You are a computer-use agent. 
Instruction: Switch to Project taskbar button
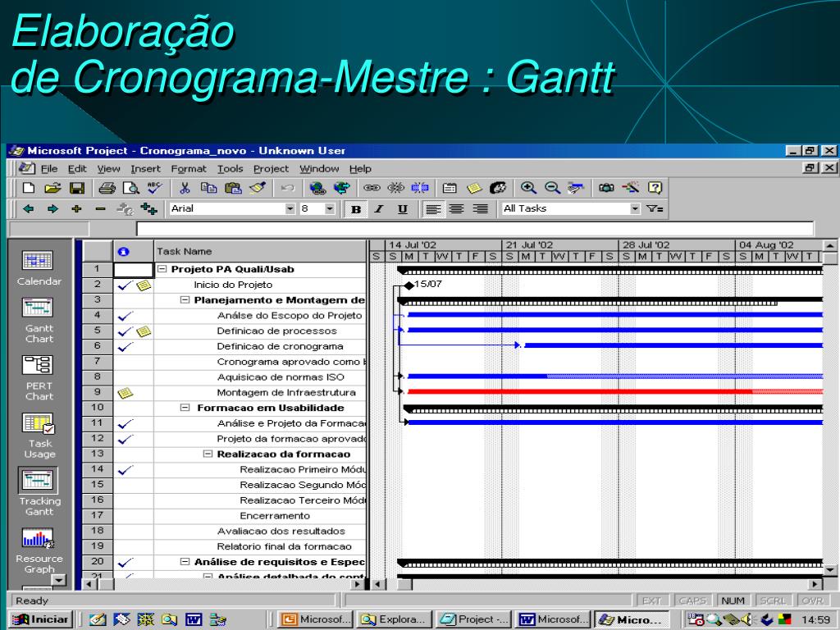473,620
